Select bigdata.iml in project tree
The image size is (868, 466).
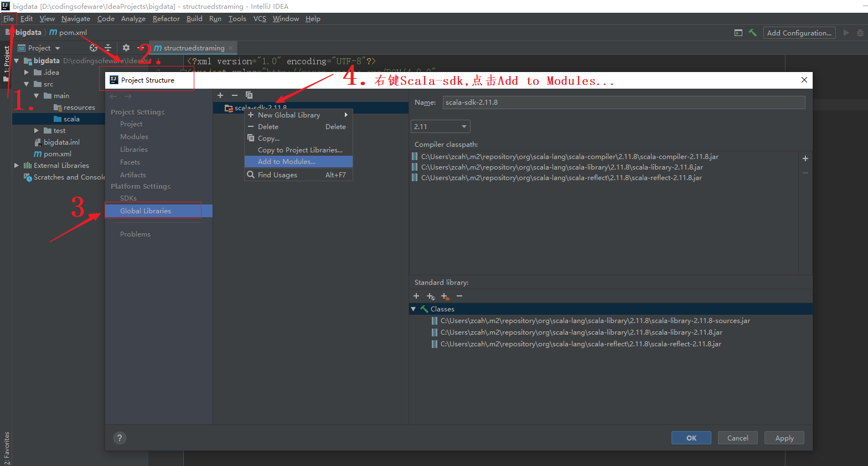[61, 142]
